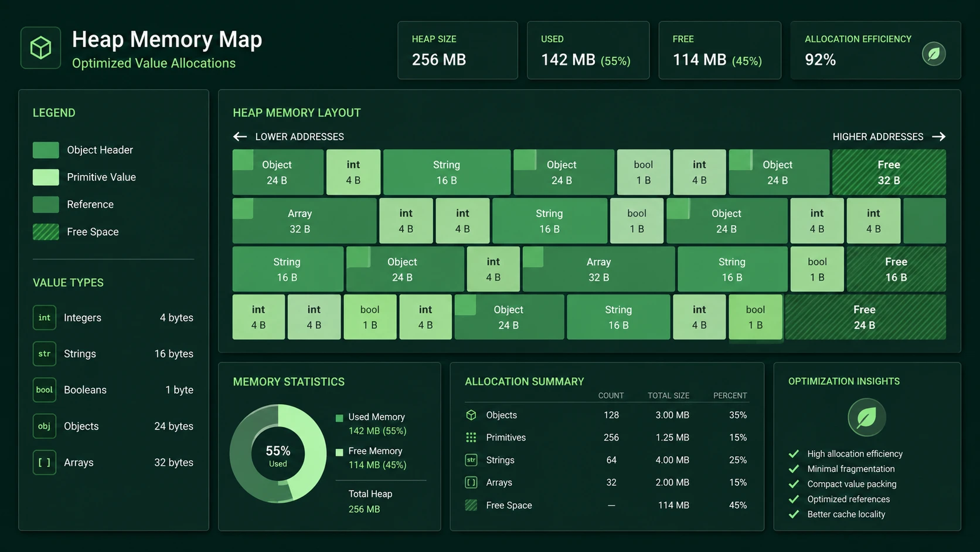980x552 pixels.
Task: Click the left arrow by Lower Addresses
Action: coord(240,137)
